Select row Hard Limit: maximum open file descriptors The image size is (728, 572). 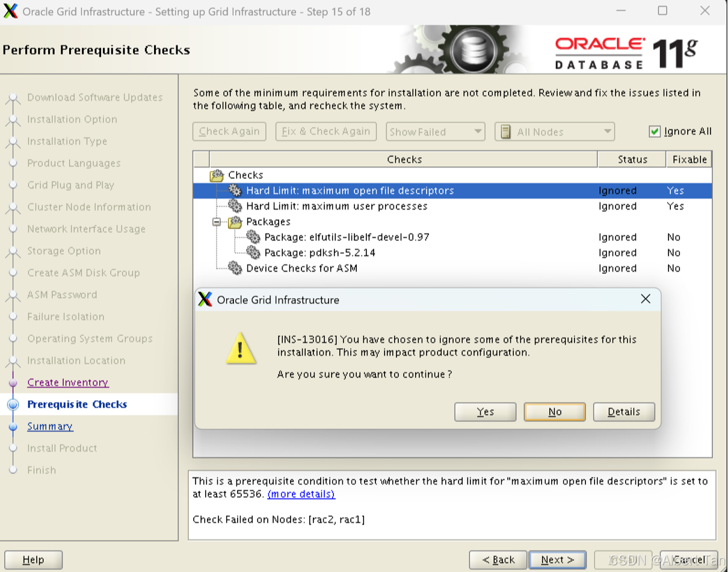coord(452,191)
